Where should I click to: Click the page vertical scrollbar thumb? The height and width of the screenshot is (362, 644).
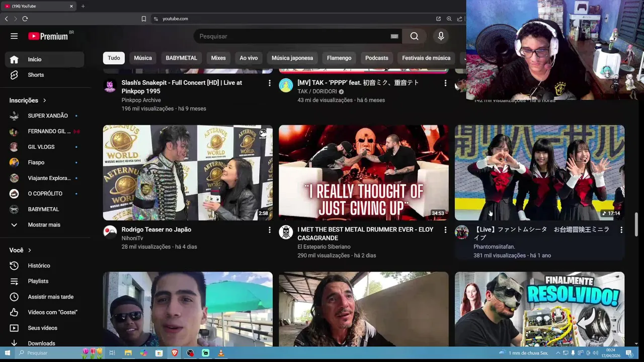636,224
